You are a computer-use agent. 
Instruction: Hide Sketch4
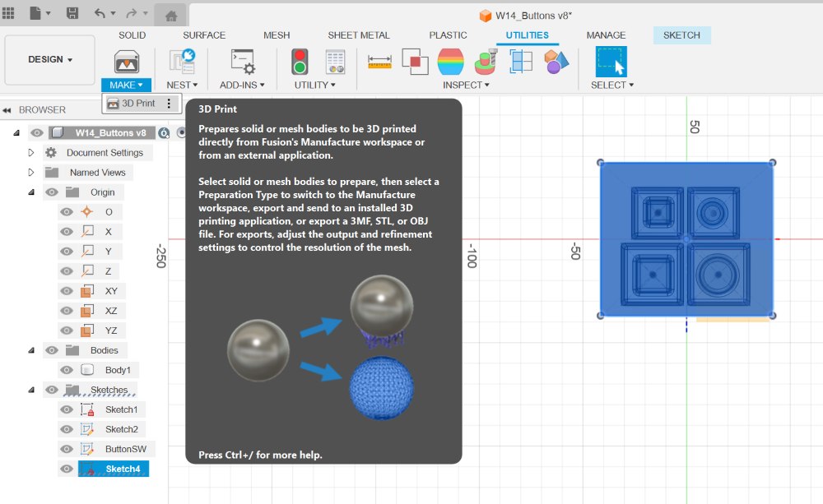(67, 469)
